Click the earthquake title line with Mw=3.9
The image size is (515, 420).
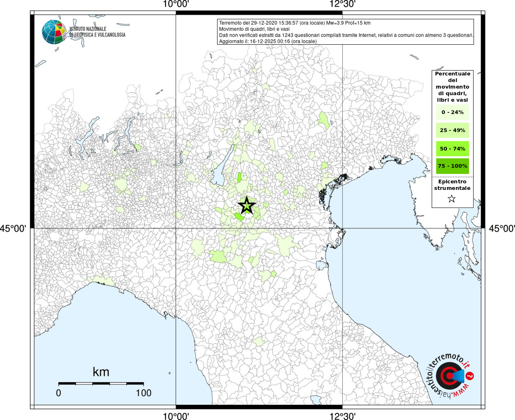(x=295, y=23)
